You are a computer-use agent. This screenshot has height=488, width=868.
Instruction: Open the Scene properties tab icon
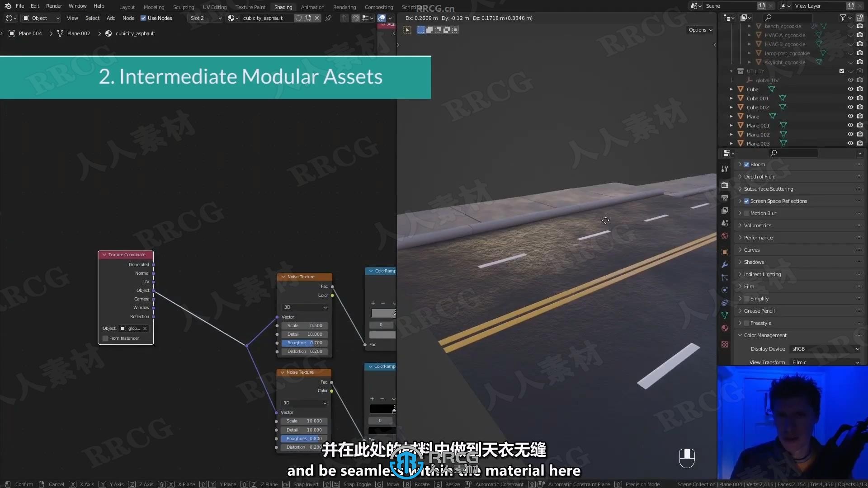click(x=725, y=223)
